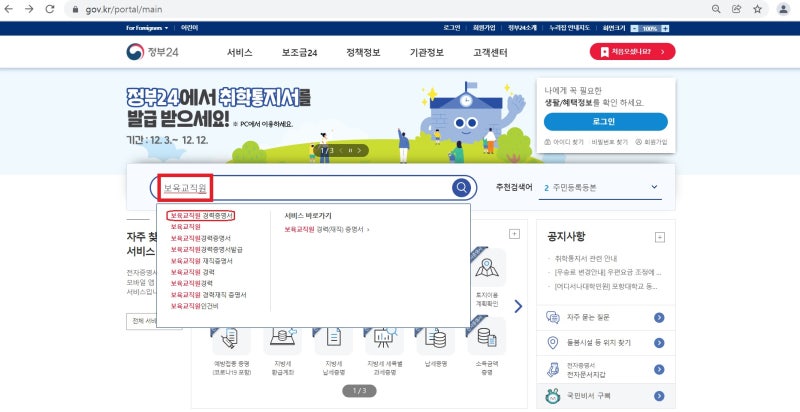Image resolution: width=800 pixels, height=412 pixels.
Task: Show next banner slide
Action: 359,150
